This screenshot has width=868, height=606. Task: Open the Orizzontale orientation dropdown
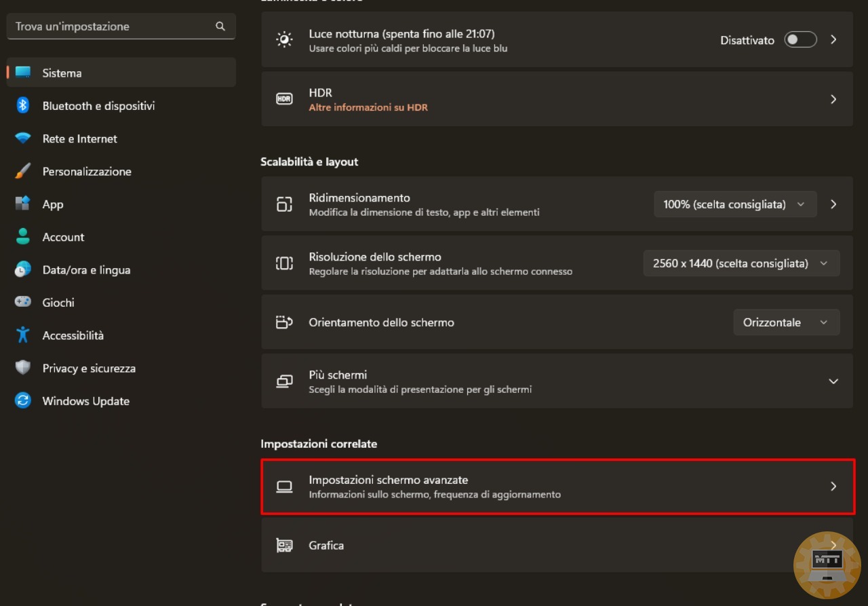point(787,322)
